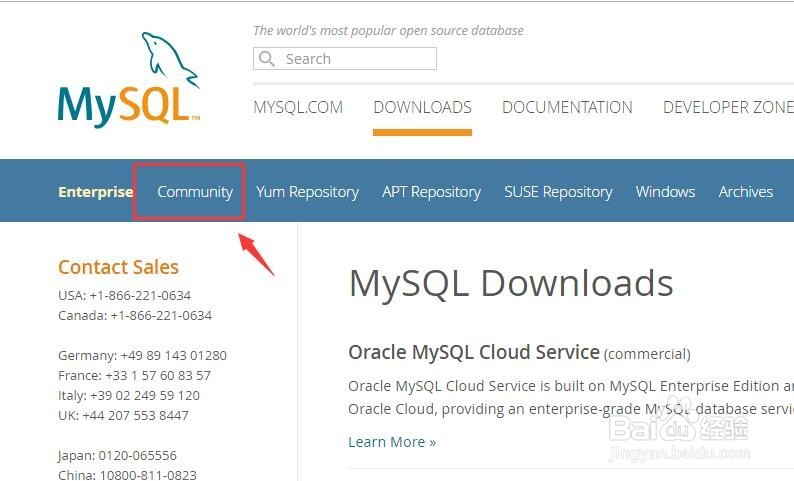Open the MYSQL.COM nav item

298,107
